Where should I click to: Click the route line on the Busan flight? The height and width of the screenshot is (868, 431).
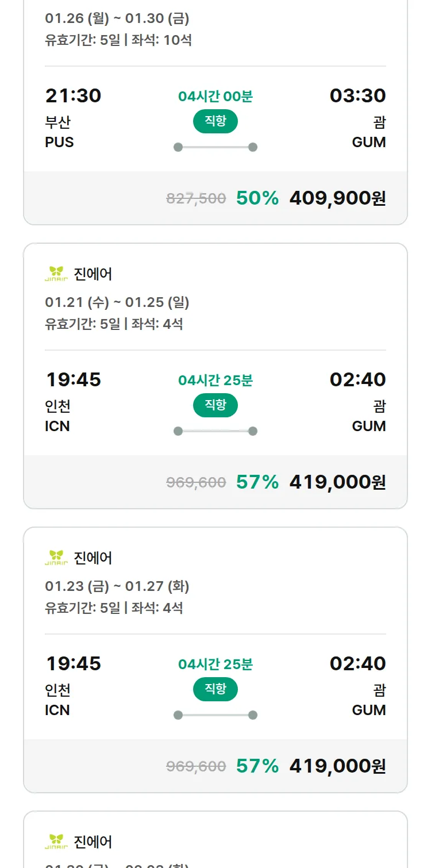pos(215,147)
